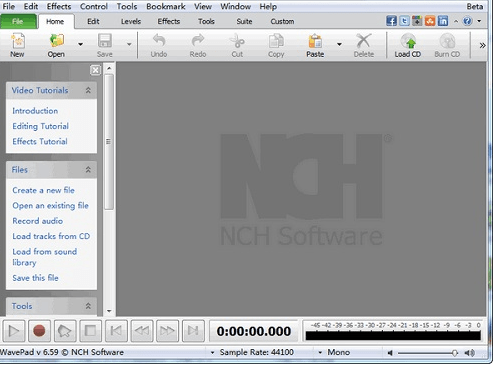The image size is (496, 371).
Task: Switch to the Levels ribbon tab
Action: 131,21
